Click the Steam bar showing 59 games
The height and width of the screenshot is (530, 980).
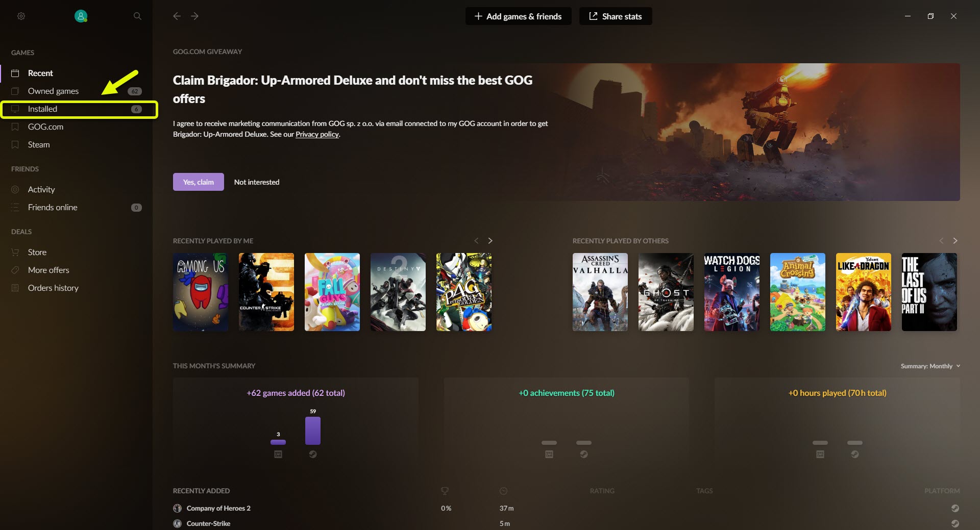(313, 431)
